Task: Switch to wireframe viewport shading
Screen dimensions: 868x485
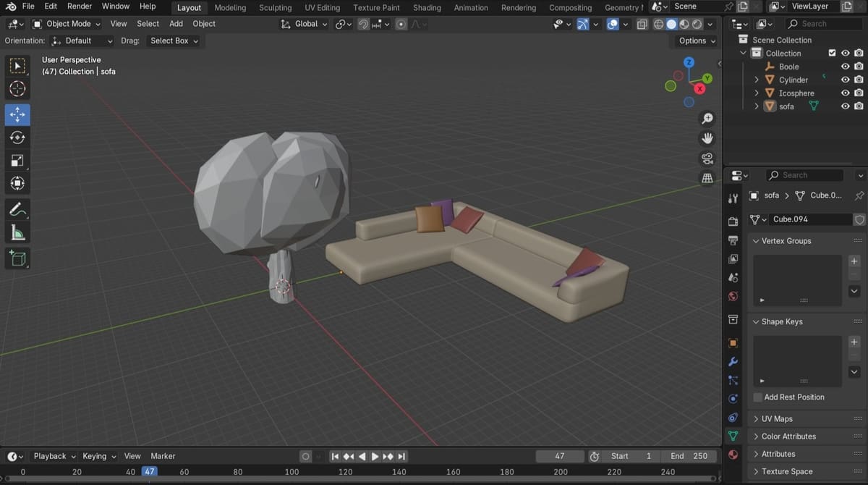Action: (x=658, y=24)
